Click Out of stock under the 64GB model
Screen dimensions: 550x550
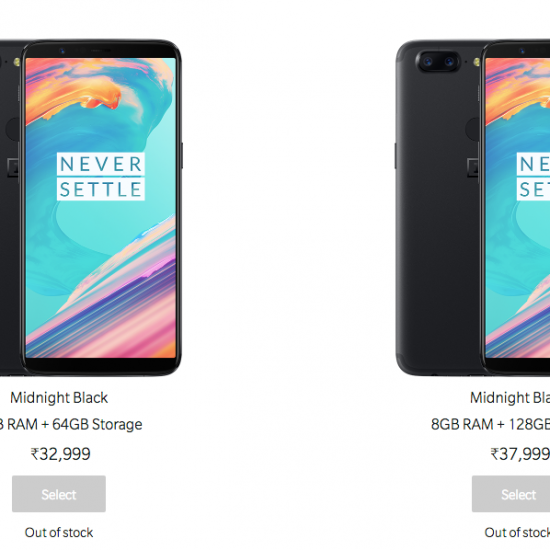click(x=59, y=532)
